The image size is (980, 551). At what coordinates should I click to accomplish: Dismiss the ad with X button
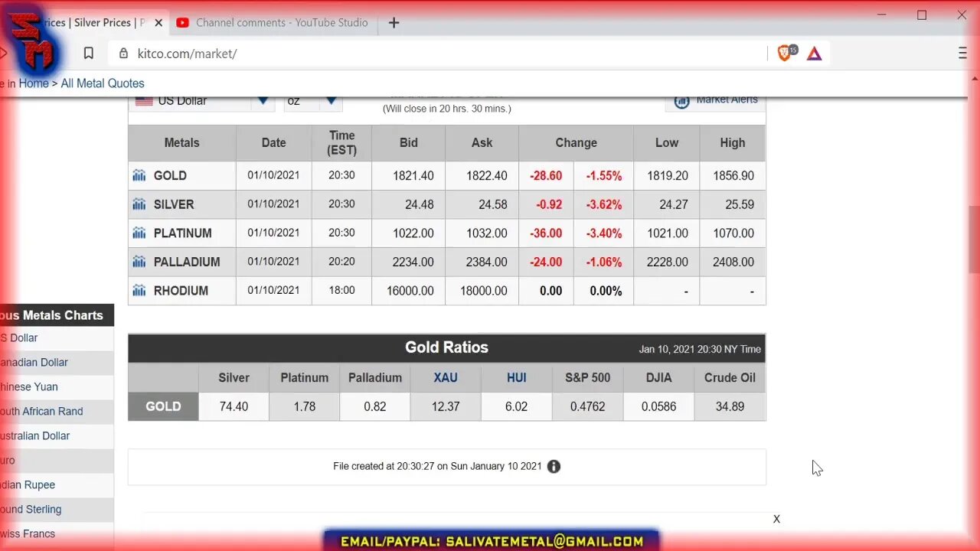tap(776, 519)
